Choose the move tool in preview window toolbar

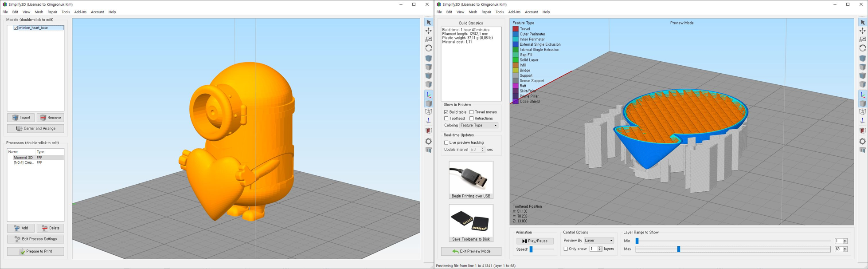coord(862,31)
